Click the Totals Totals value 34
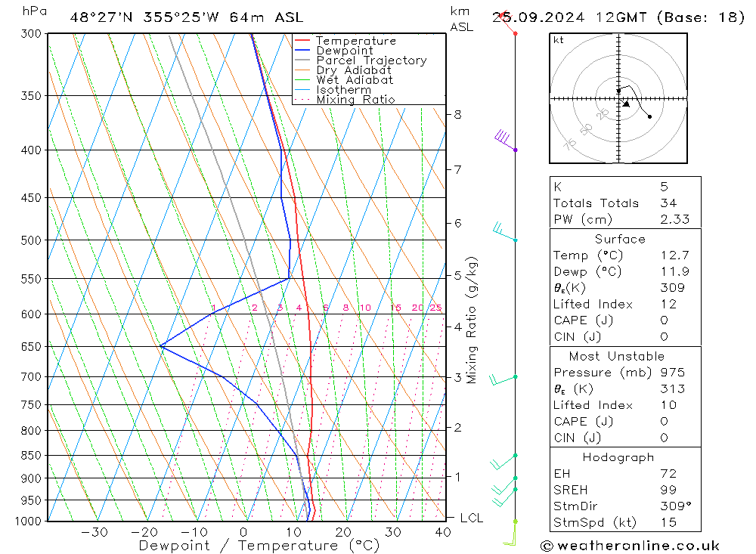 [669, 203]
